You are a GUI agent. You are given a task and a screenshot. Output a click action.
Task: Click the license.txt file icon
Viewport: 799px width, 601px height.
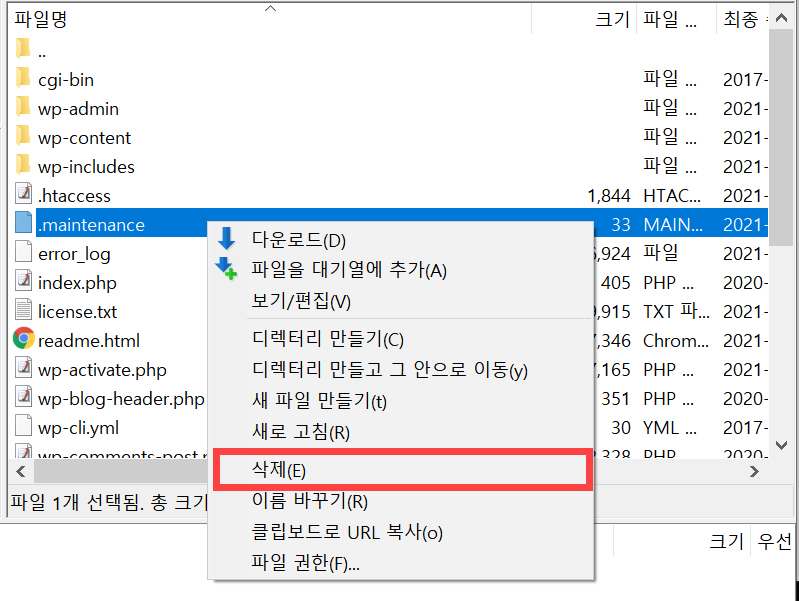pos(23,309)
